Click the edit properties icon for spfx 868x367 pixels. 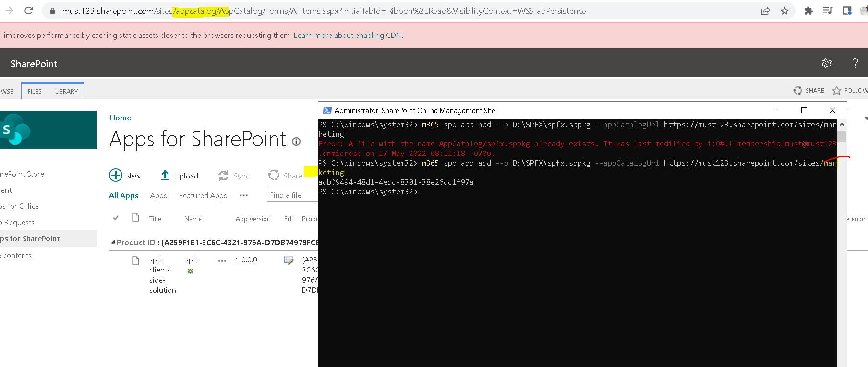[289, 260]
